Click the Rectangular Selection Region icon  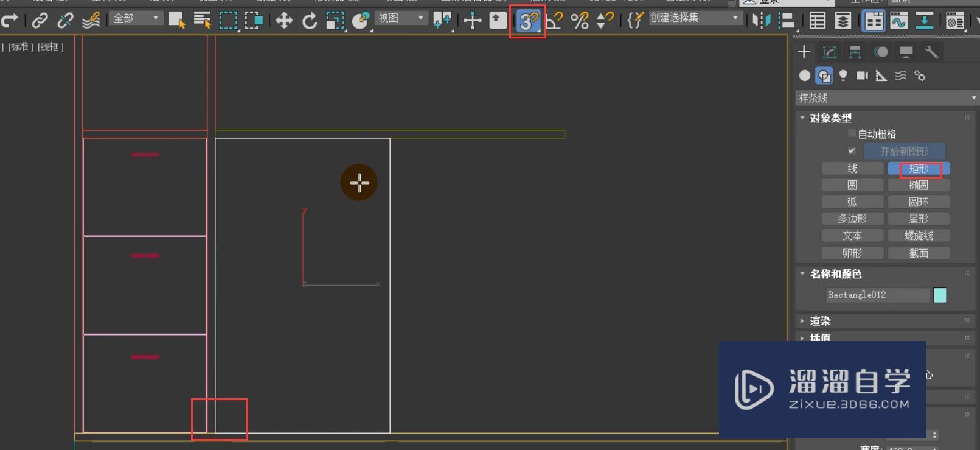(228, 21)
